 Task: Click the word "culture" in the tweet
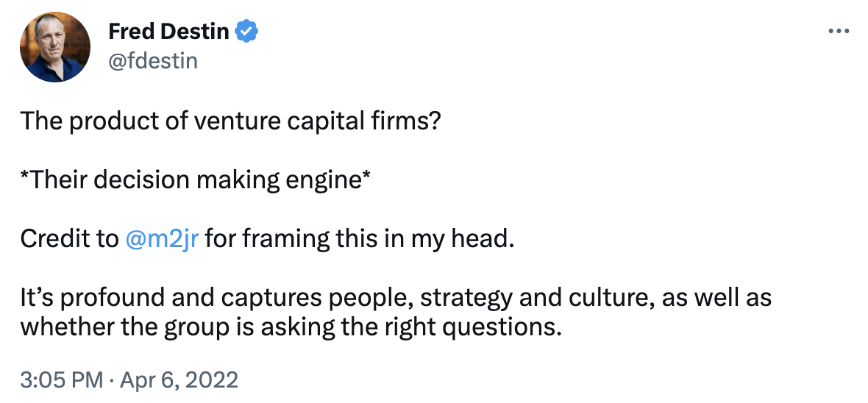point(616,299)
